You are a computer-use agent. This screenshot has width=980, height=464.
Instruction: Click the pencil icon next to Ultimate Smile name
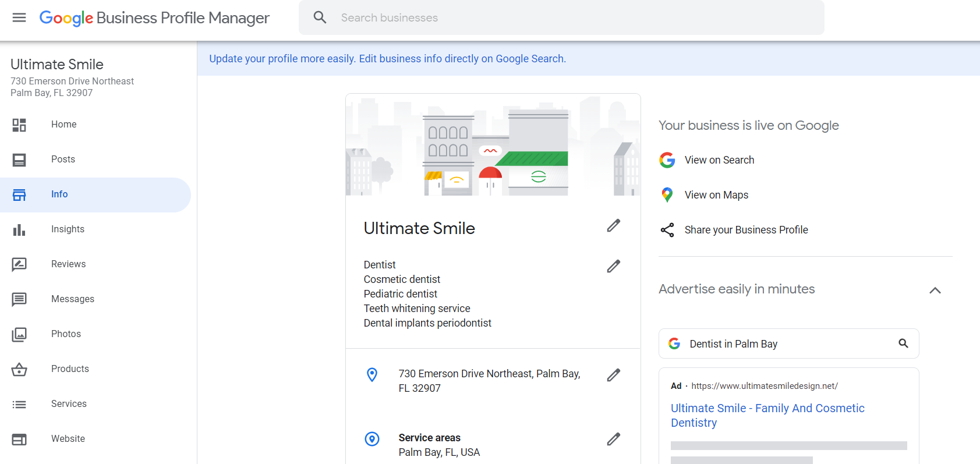point(613,226)
